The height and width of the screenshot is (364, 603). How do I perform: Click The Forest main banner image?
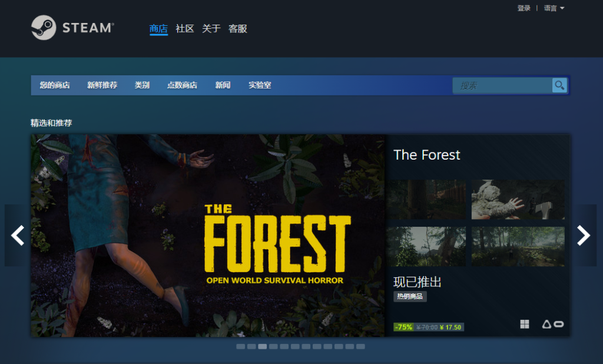pos(208,236)
